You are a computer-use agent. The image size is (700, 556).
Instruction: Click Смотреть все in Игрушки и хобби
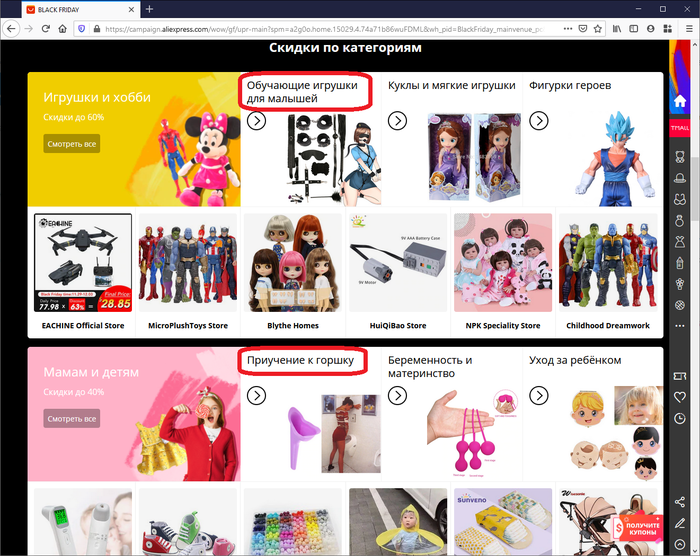(x=71, y=144)
